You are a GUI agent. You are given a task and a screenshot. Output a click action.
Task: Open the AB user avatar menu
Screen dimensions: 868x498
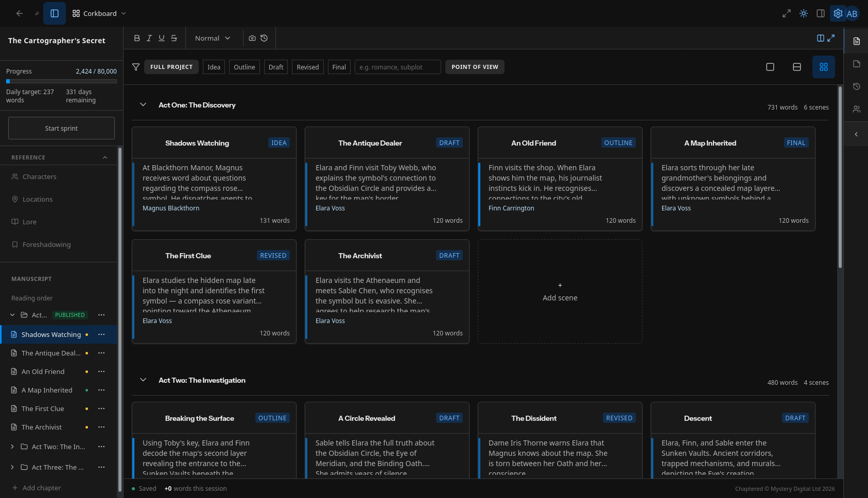click(x=852, y=14)
